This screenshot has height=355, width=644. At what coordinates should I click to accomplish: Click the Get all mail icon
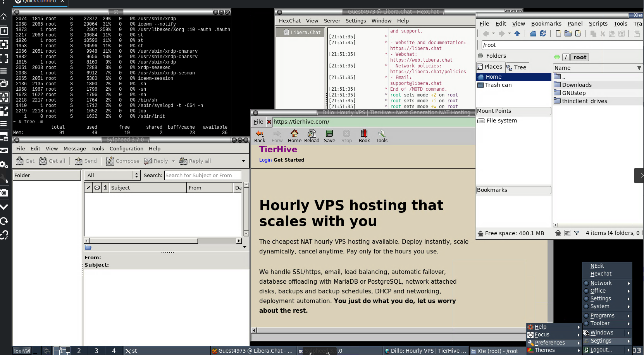click(x=52, y=161)
